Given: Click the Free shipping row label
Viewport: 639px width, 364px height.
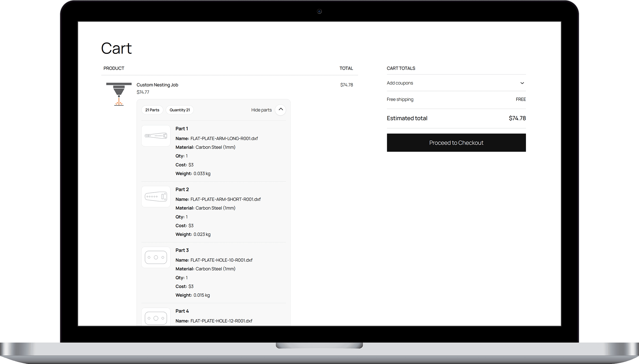Looking at the screenshot, I should coord(400,99).
